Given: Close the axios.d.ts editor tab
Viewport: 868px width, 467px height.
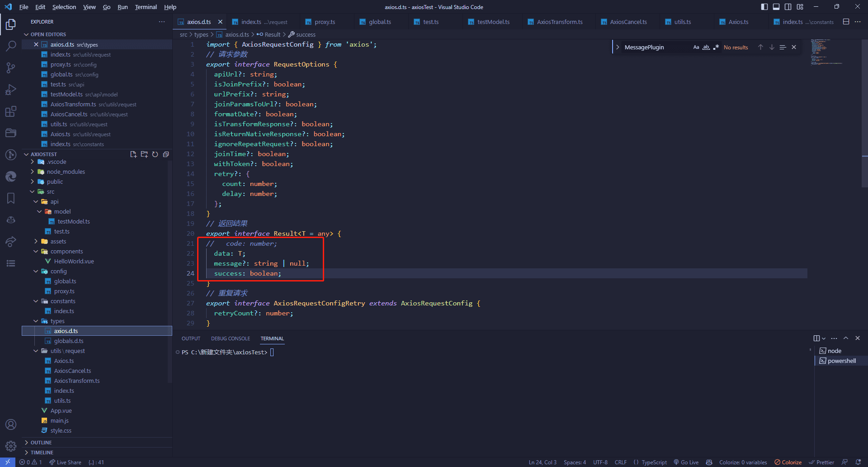Looking at the screenshot, I should coord(220,22).
